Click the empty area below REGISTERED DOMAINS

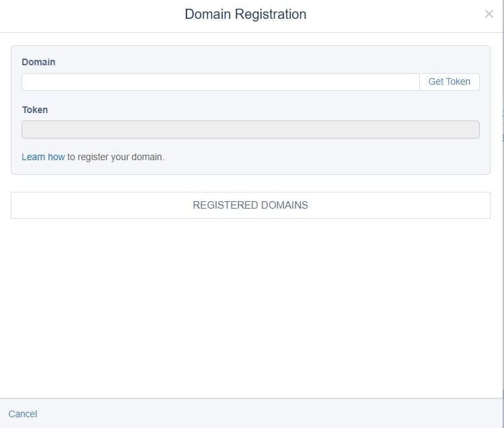tap(250, 303)
